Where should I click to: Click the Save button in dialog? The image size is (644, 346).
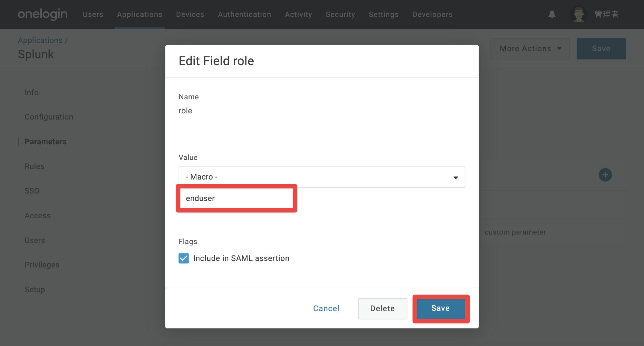point(441,309)
